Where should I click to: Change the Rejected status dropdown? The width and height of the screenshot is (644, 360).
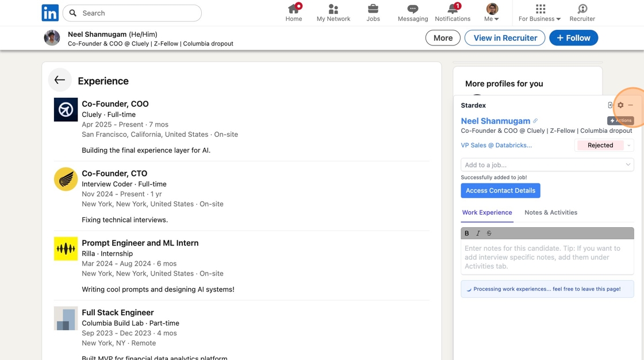(604, 145)
